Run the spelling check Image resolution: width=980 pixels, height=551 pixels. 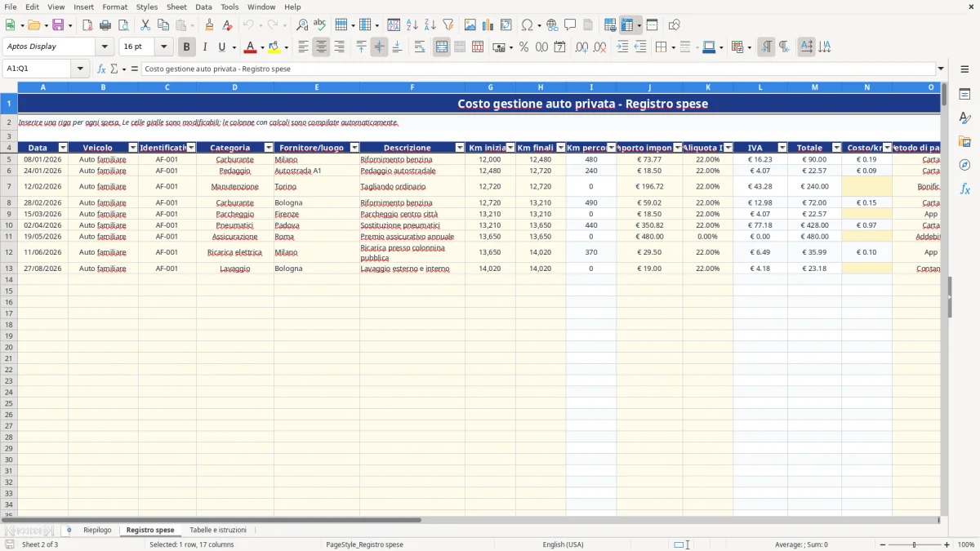pyautogui.click(x=320, y=25)
